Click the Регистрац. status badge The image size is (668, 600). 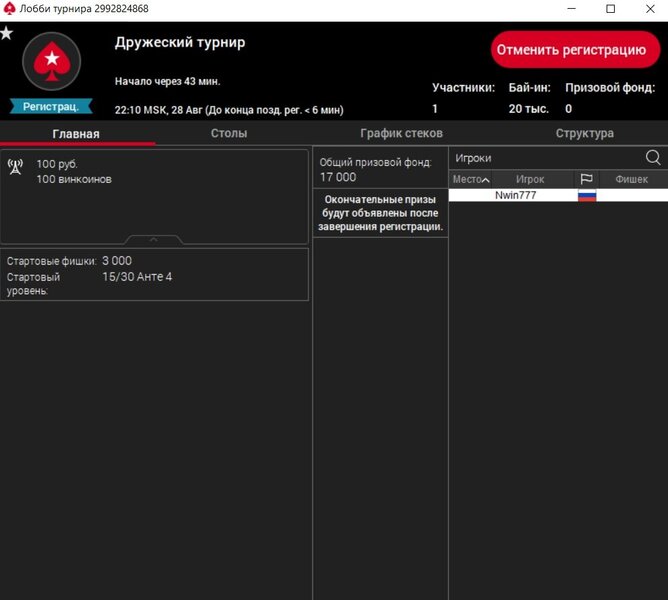tap(51, 106)
